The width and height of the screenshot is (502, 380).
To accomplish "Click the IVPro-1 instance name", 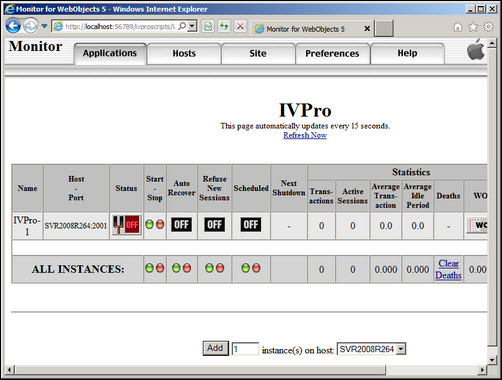I will pos(27,225).
